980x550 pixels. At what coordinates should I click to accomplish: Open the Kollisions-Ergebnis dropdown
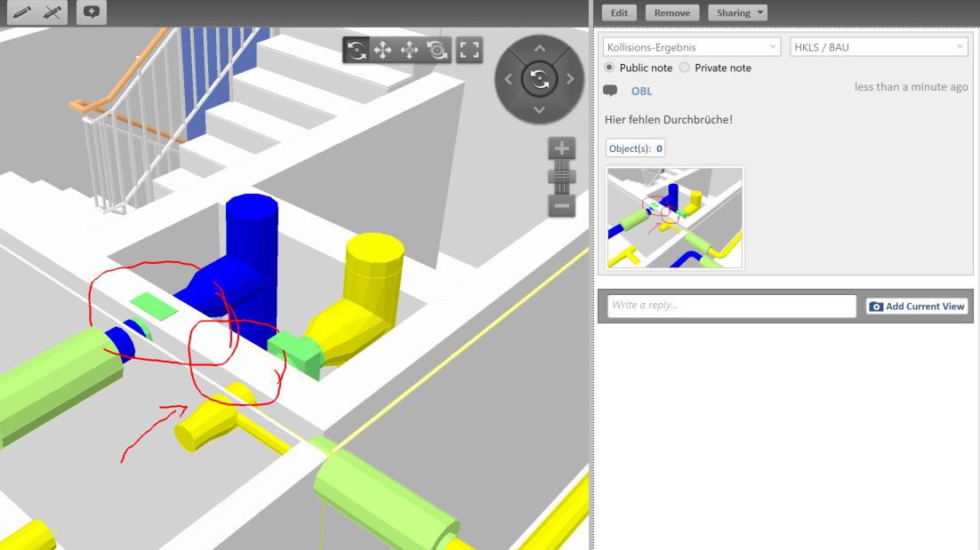click(691, 47)
